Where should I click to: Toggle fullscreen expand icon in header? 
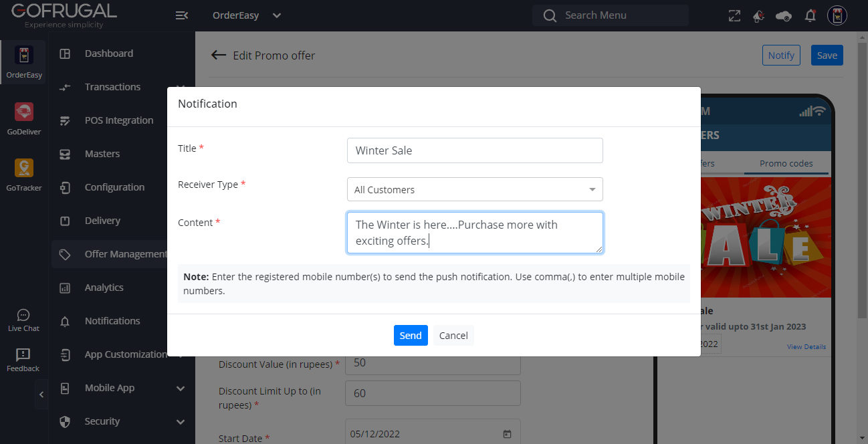pyautogui.click(x=734, y=15)
